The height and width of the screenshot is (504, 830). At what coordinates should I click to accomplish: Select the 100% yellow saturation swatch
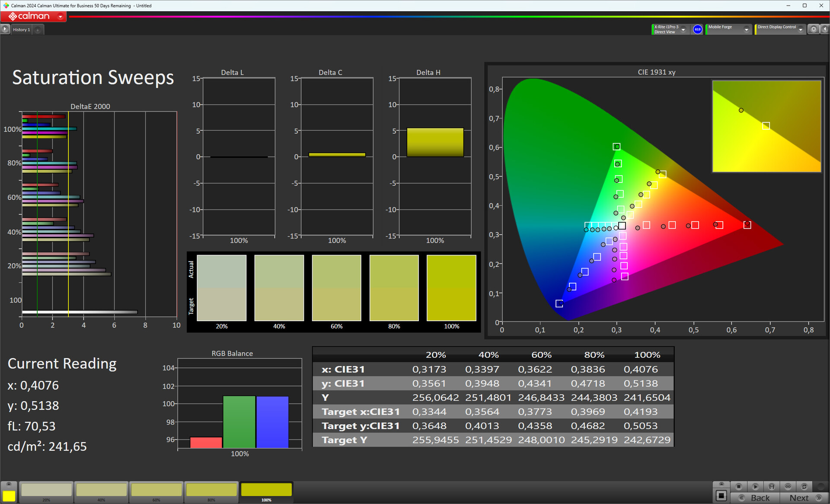[x=266, y=490]
